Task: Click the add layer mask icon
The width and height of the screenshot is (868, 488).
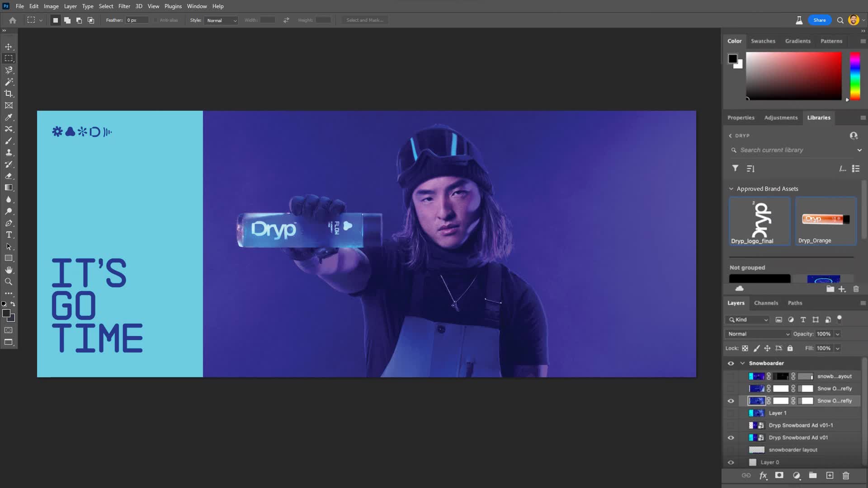Action: click(x=779, y=475)
